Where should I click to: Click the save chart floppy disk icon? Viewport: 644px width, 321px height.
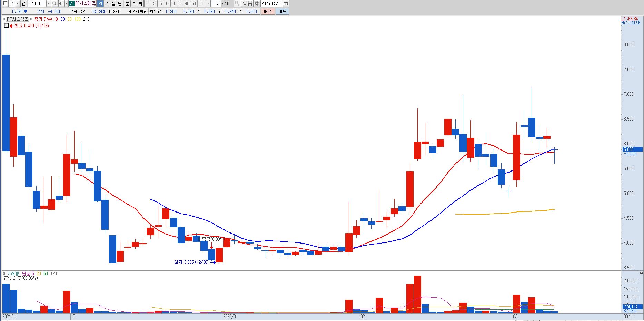tap(250, 3)
